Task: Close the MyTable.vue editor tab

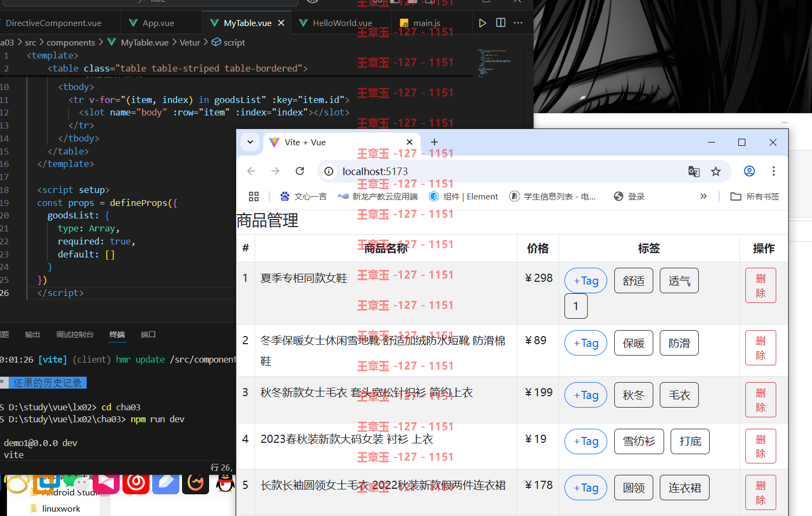Action: coord(281,23)
